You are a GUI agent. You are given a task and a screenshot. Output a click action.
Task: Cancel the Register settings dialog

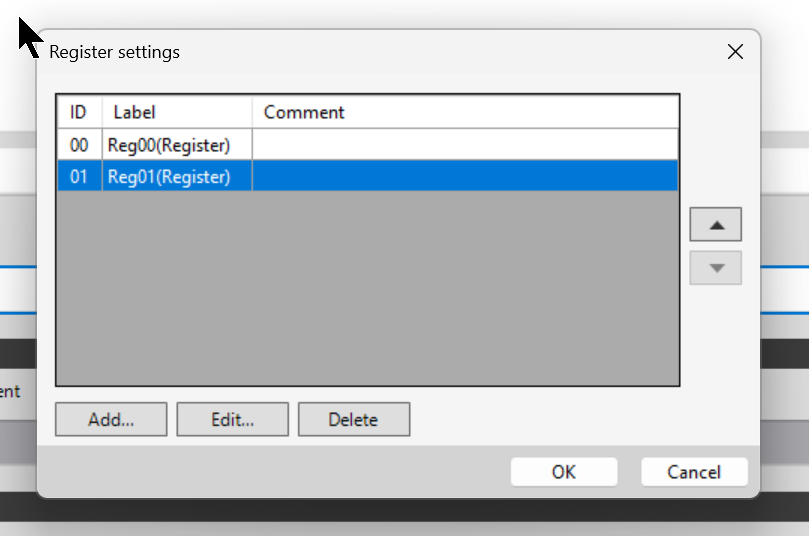[694, 472]
